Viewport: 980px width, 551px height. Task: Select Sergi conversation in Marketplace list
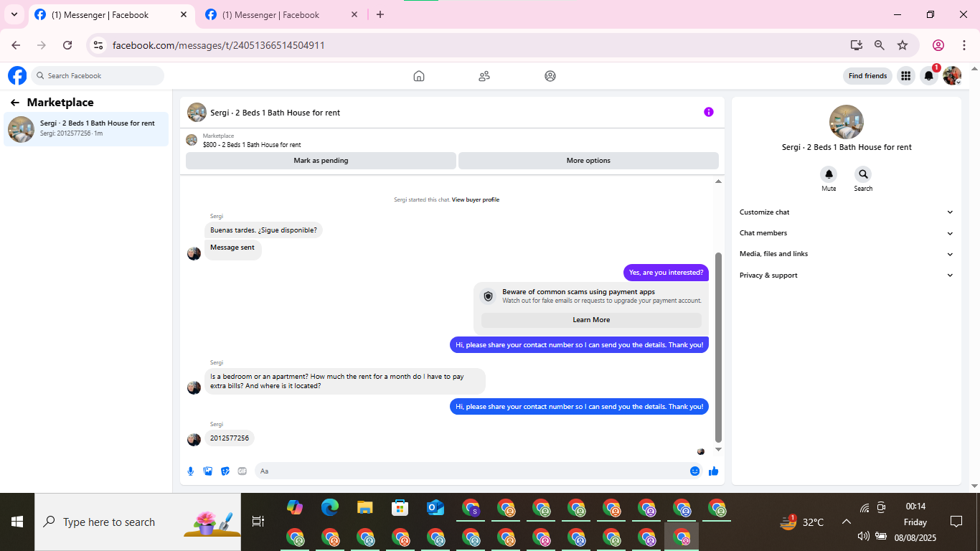(86, 129)
